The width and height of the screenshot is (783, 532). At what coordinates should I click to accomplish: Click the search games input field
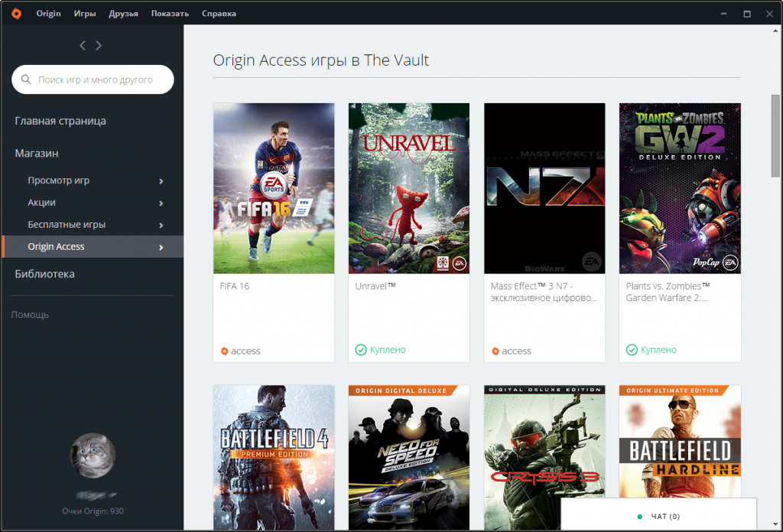[x=93, y=79]
